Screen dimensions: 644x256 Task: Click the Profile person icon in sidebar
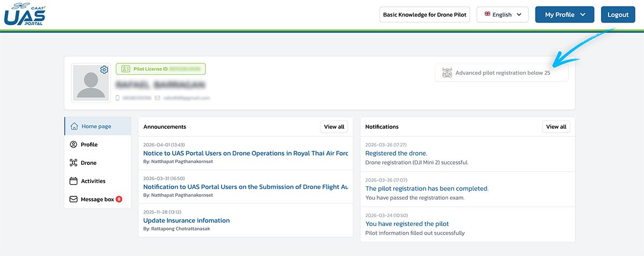pyautogui.click(x=74, y=144)
